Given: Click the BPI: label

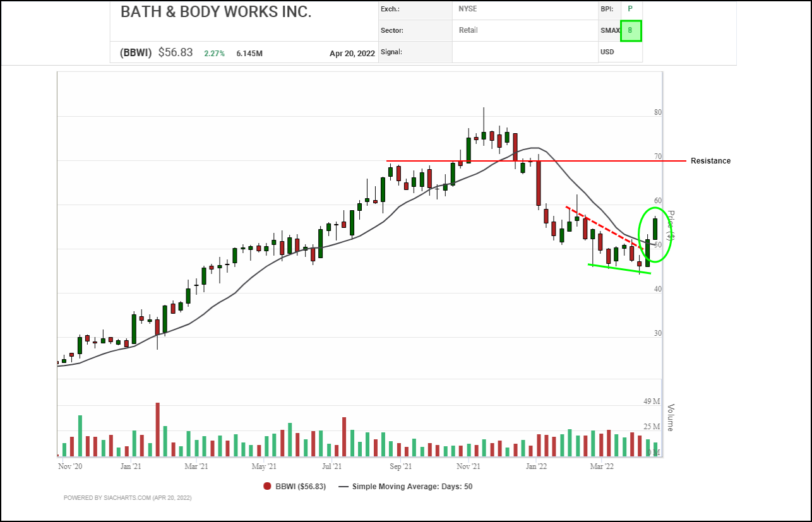Looking at the screenshot, I should tap(607, 9).
